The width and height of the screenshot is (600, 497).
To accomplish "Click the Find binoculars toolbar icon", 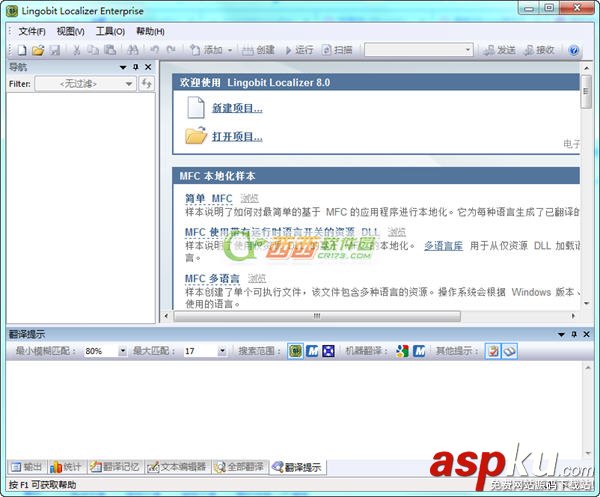I will click(x=133, y=50).
